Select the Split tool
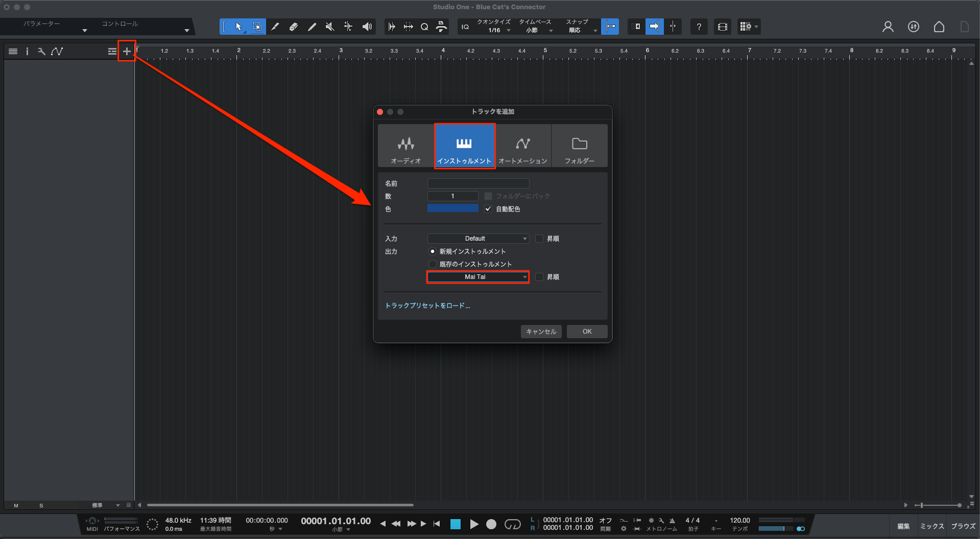The width and height of the screenshot is (980, 539). click(x=275, y=27)
